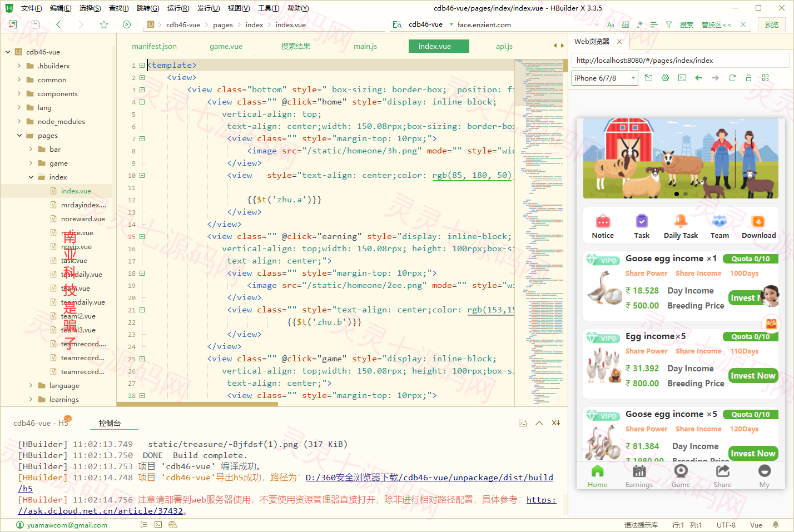Fold the code block on line 15
This screenshot has width=794, height=532.
(142, 236)
